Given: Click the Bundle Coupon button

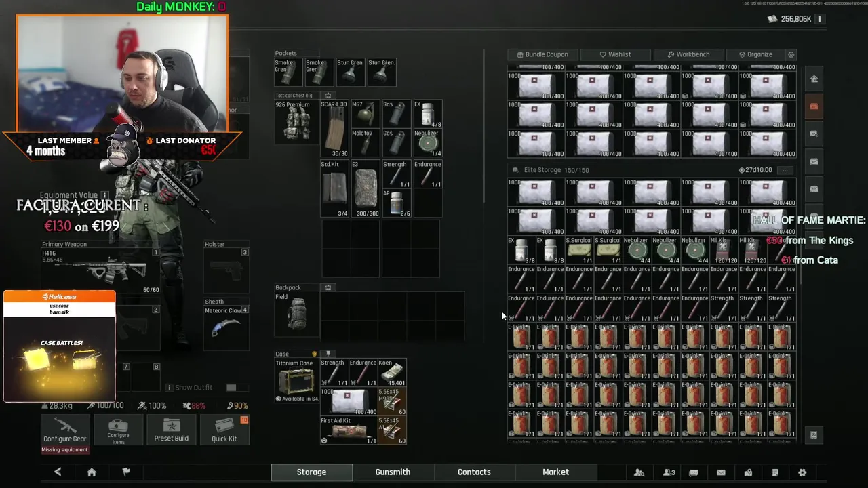Looking at the screenshot, I should tap(542, 54).
